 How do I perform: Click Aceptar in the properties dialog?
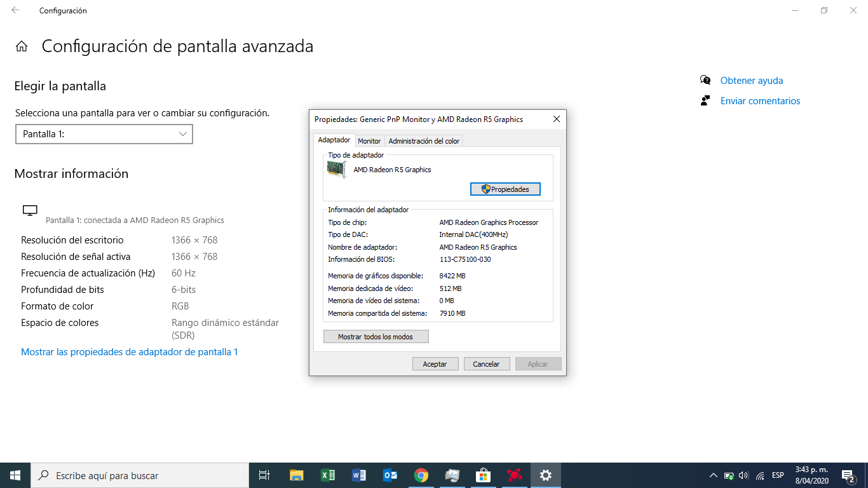[x=435, y=364]
